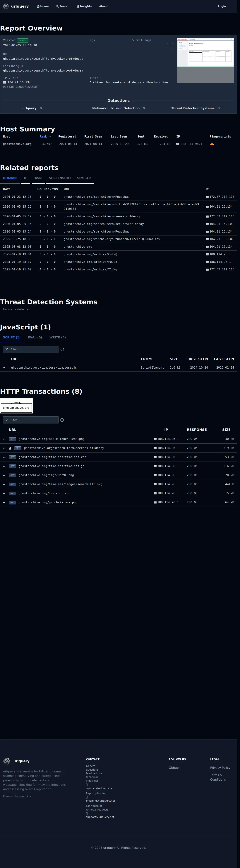Click the Login button

coord(222,6)
